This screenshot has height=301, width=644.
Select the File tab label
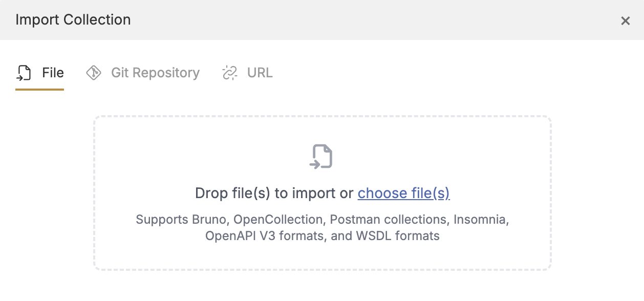(x=53, y=73)
